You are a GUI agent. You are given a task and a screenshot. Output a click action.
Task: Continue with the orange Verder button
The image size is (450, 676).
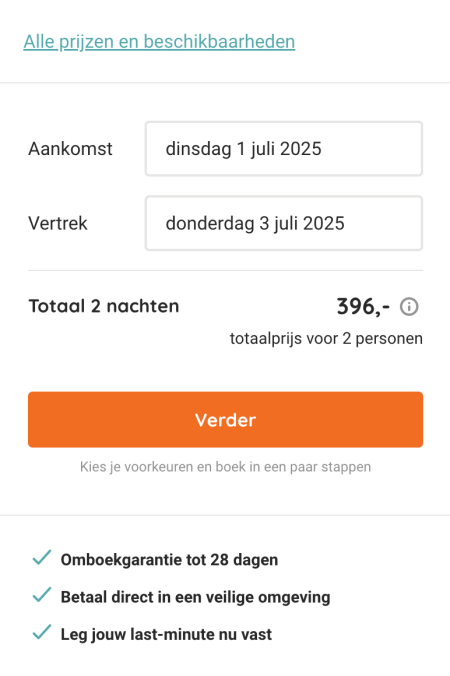pyautogui.click(x=225, y=419)
